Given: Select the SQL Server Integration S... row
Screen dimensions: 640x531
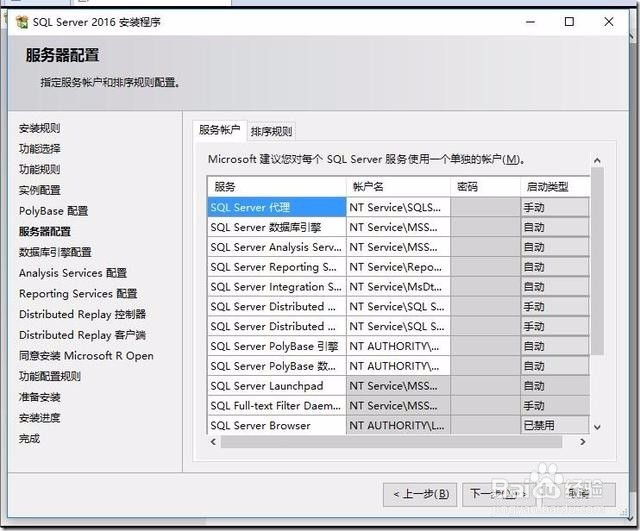Looking at the screenshot, I should click(x=277, y=287).
